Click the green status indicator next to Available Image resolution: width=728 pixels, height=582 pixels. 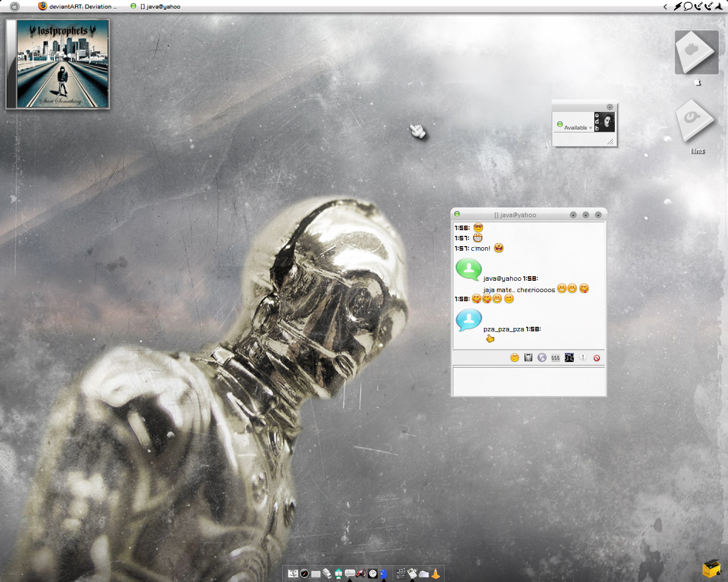tap(560, 124)
